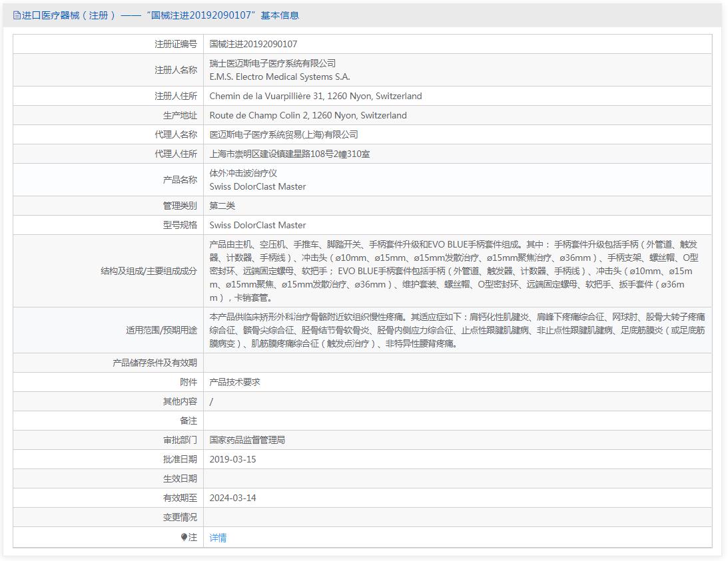Select the 代理人住所 row label
The height and width of the screenshot is (561, 728).
coord(175,154)
